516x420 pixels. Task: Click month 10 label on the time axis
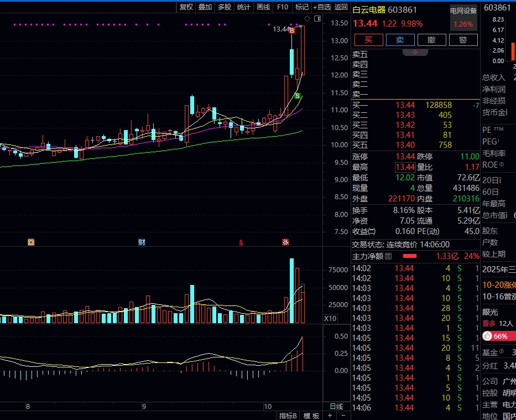click(x=268, y=407)
